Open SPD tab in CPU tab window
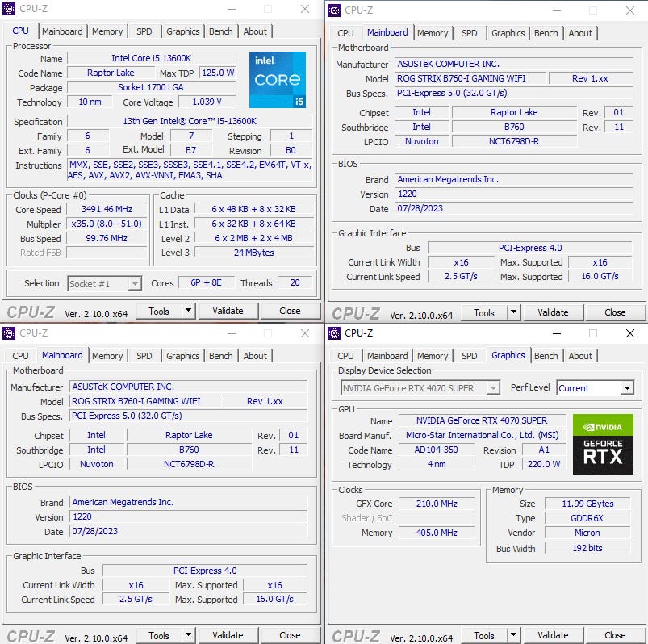The image size is (648, 644). 144,31
